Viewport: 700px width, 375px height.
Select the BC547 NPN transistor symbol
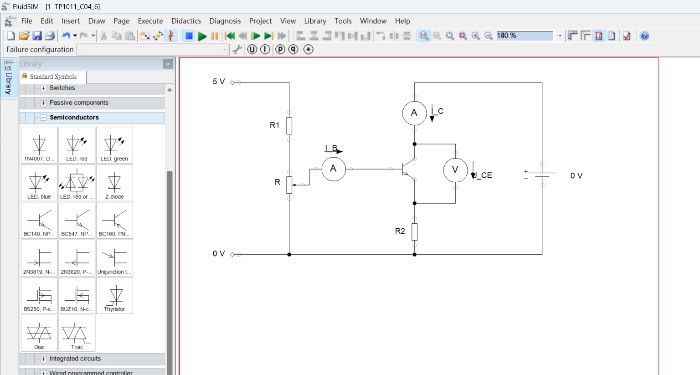pos(77,221)
